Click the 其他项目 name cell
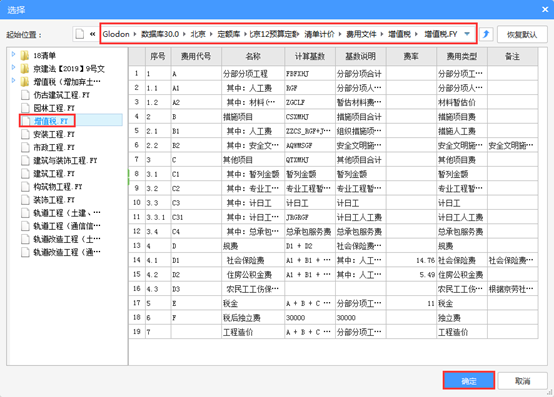 253,160
